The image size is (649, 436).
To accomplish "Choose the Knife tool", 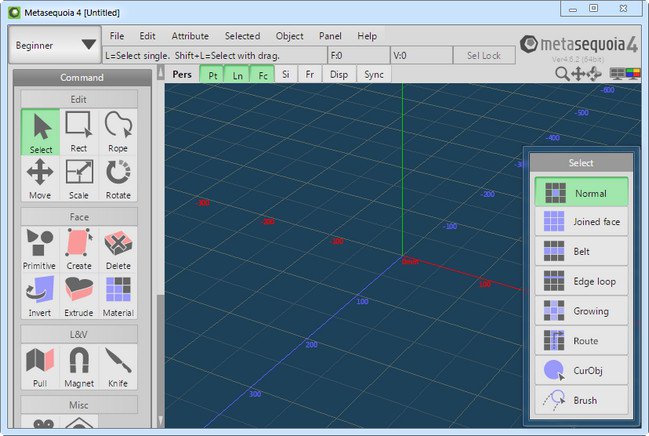I will point(118,367).
